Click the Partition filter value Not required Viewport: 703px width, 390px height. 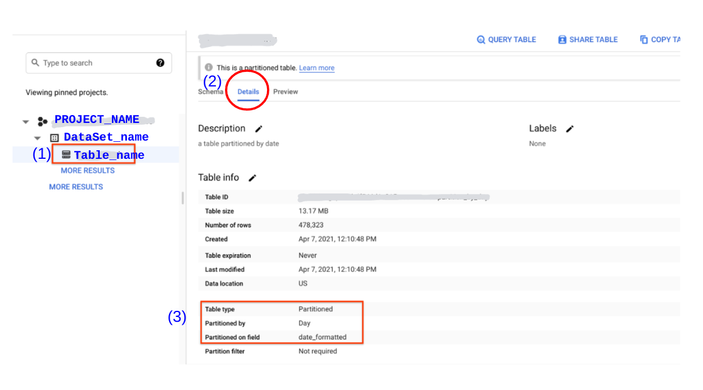click(x=318, y=351)
